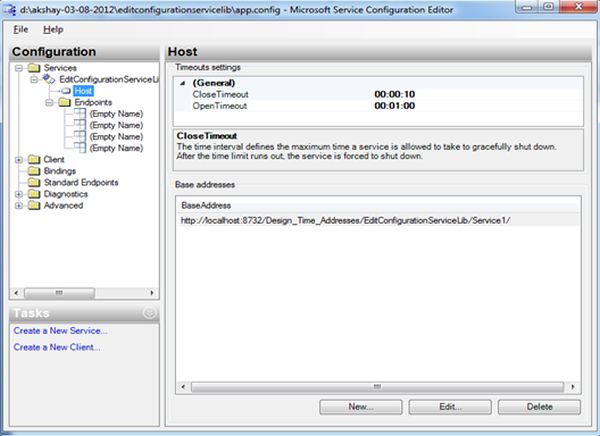The width and height of the screenshot is (600, 436).
Task: Open the Help menu
Action: (53, 29)
